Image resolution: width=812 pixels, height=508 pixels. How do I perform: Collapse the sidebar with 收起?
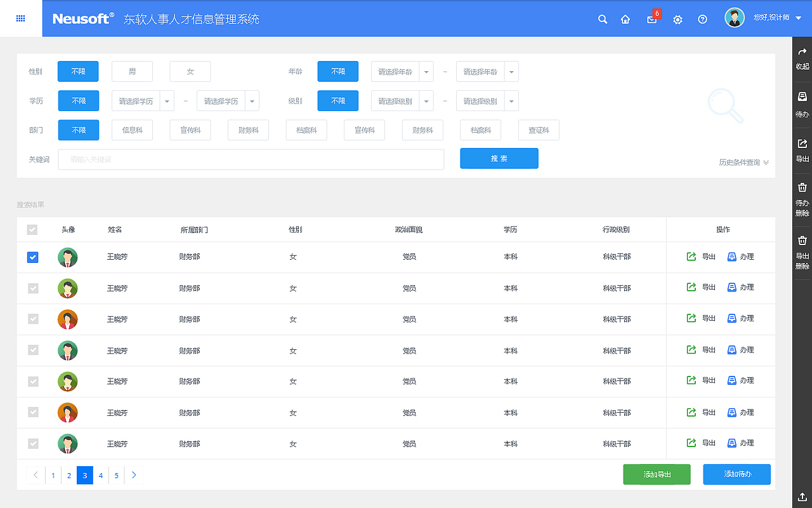[802, 58]
